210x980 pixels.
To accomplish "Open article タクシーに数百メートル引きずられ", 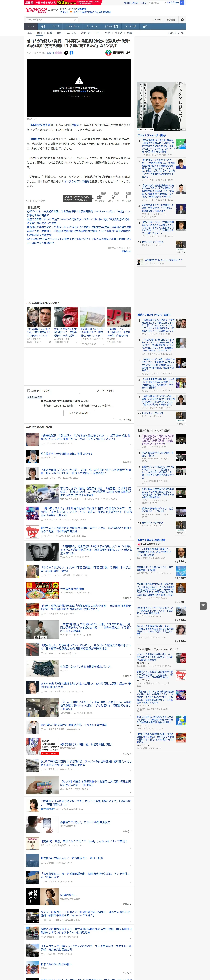I will coord(86,913).
